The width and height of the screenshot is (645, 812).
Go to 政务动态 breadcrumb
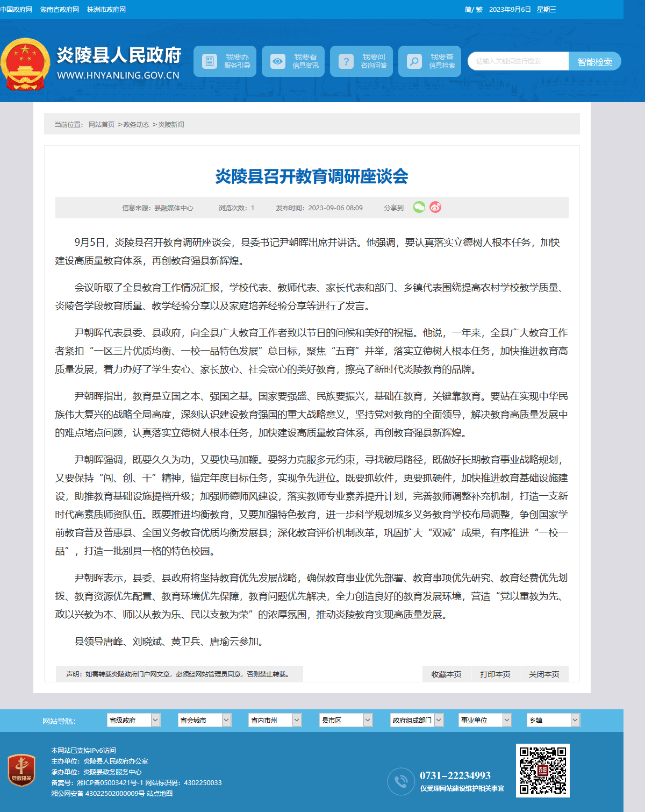[137, 124]
